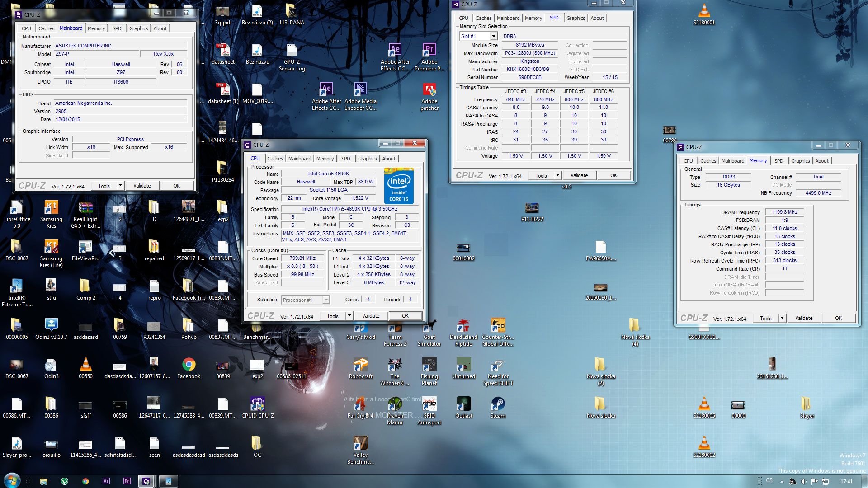Image resolution: width=868 pixels, height=488 pixels.
Task: Open the taskbar clock showing 17:41
Action: (x=846, y=482)
